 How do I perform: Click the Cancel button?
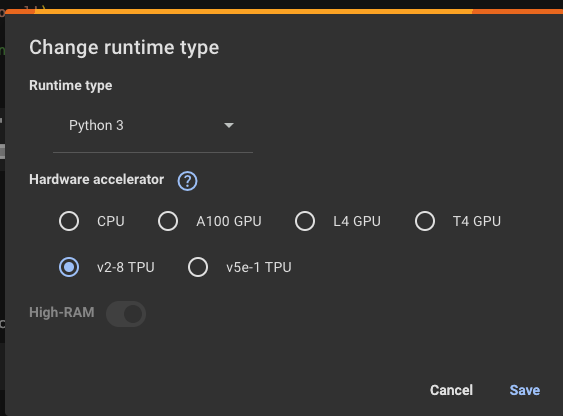pos(451,390)
